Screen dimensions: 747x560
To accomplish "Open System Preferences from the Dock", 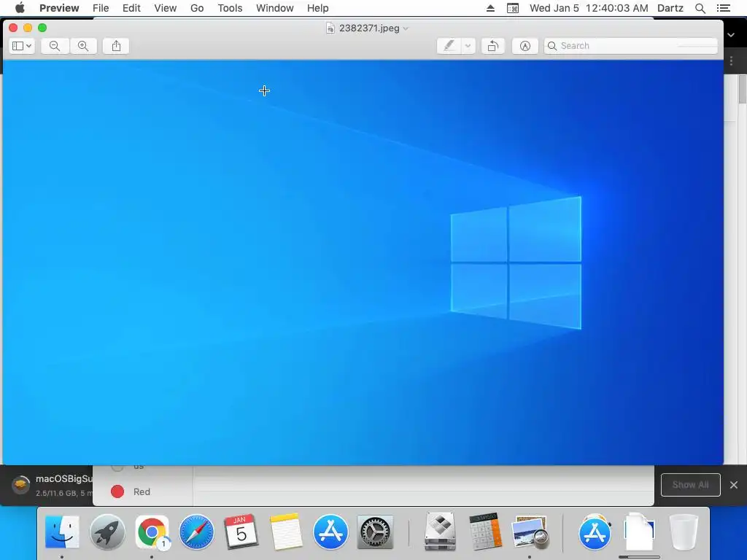I will (375, 532).
